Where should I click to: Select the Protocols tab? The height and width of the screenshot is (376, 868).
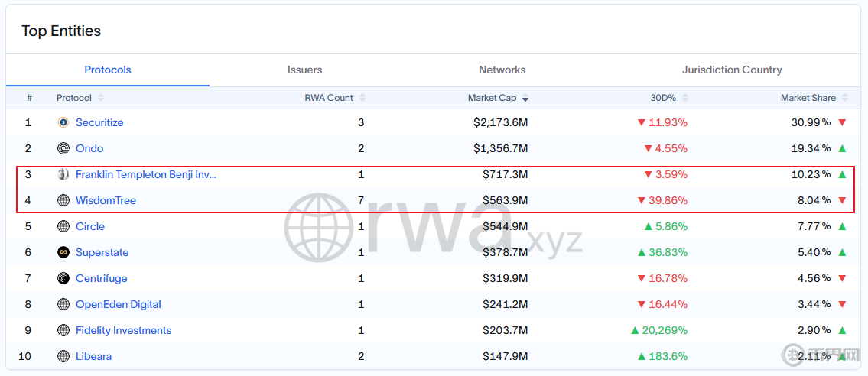click(x=108, y=70)
